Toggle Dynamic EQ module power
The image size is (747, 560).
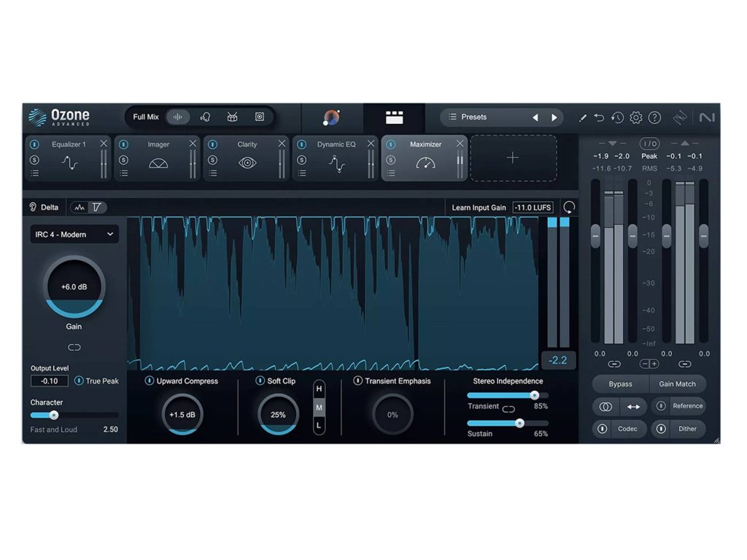(x=301, y=144)
